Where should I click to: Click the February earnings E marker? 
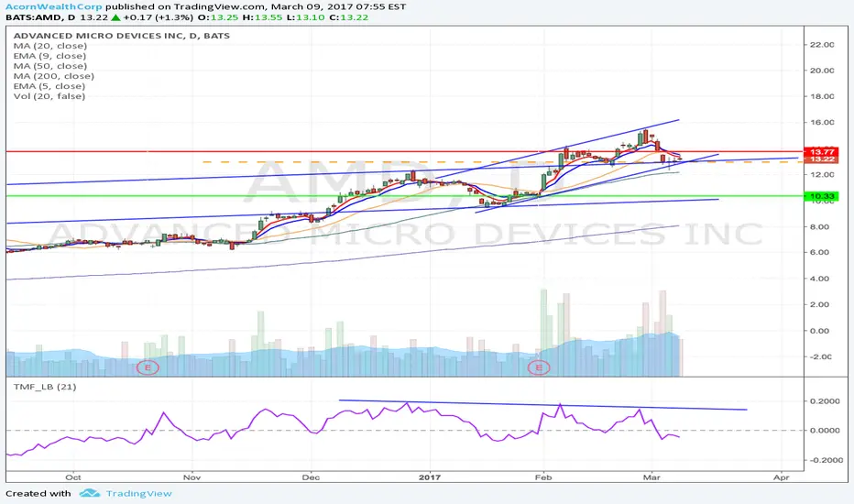[539, 367]
